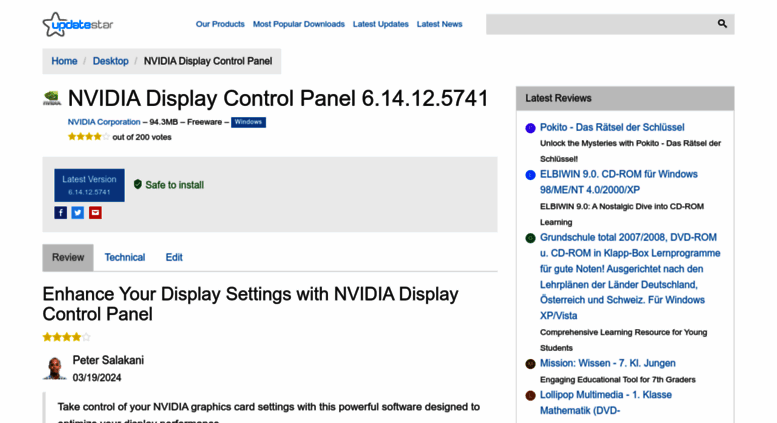Click the reviewer name Peter Salakani
Screen dimensions: 777x423
pyautogui.click(x=108, y=360)
